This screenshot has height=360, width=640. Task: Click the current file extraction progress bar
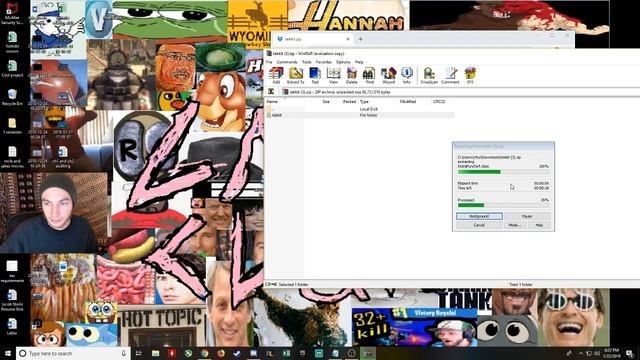503,172
